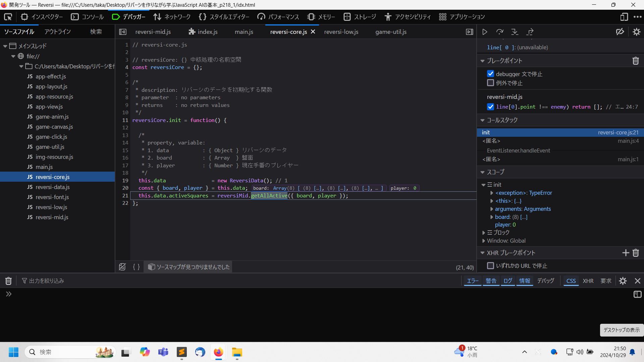The height and width of the screenshot is (362, 644).
Task: Click the step over debugger icon
Action: point(500,32)
